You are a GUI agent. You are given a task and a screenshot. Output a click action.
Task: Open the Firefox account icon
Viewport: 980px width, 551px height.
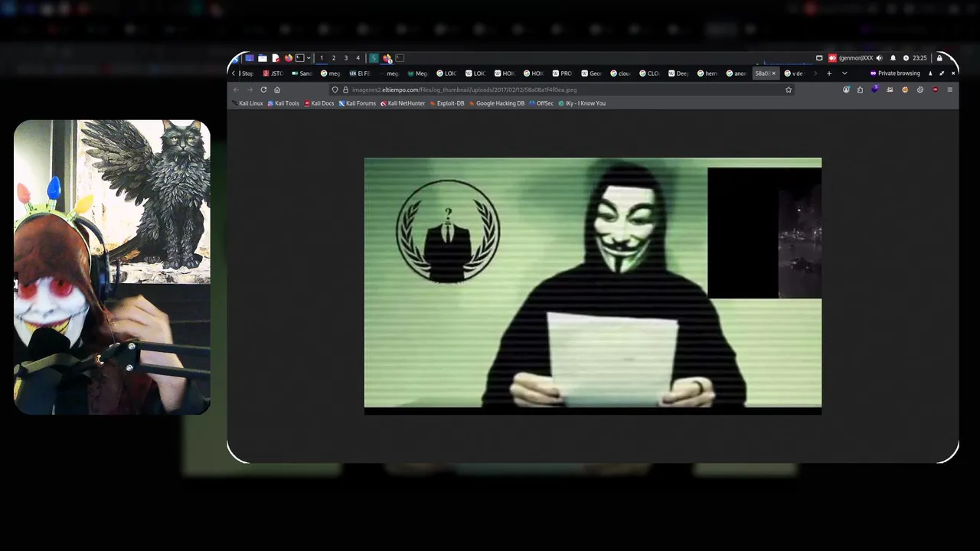pos(846,90)
